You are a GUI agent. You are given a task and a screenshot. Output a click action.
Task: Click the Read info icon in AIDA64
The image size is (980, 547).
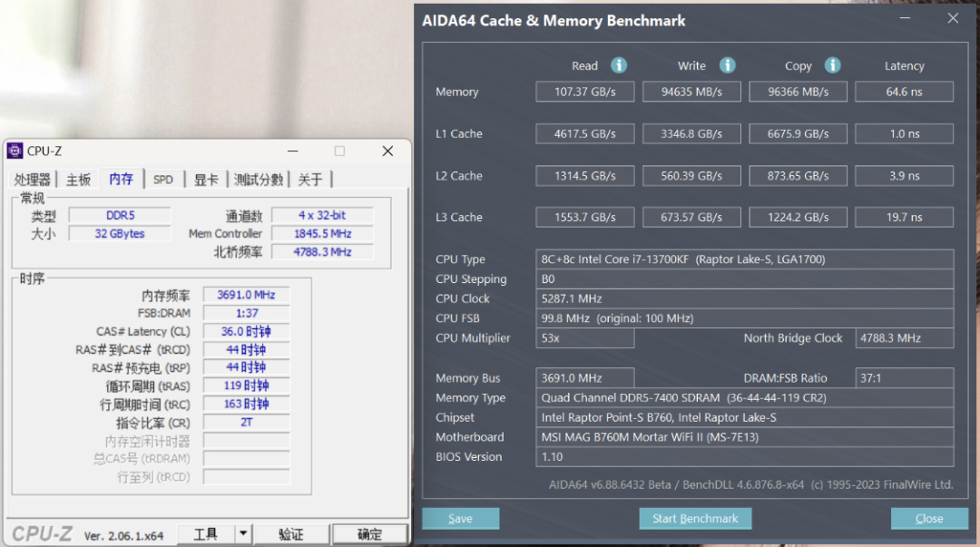tap(619, 65)
